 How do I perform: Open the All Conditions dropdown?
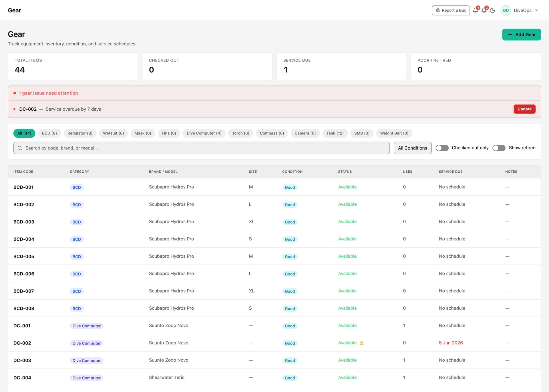[x=412, y=148]
